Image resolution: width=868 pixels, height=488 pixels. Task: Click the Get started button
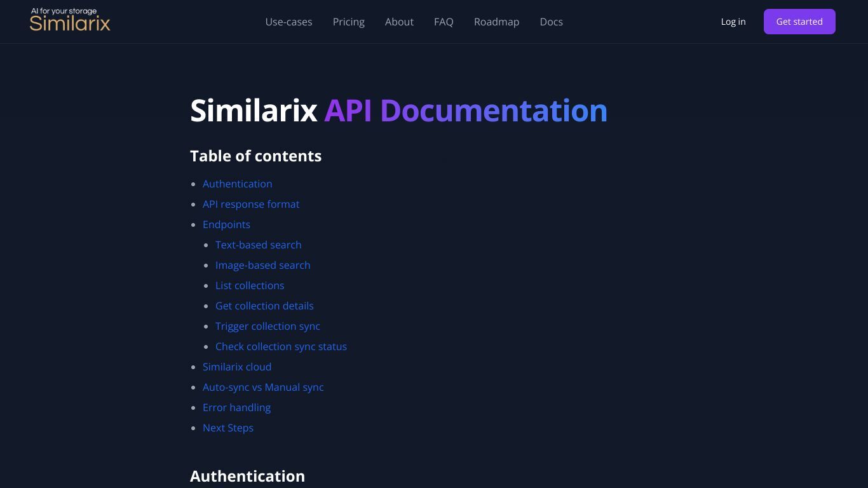pos(799,22)
